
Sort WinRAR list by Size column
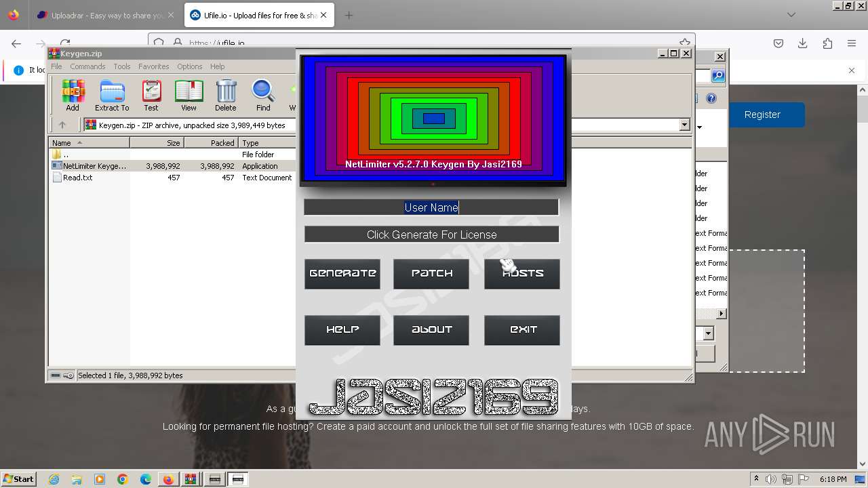157,143
